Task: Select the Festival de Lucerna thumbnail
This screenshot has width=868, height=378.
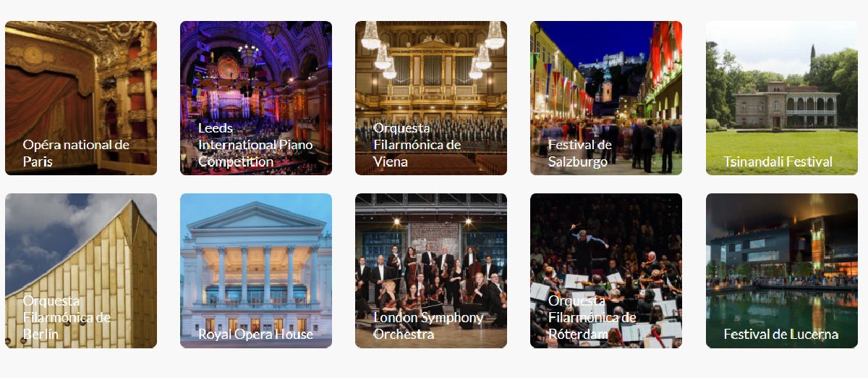Action: pyautogui.click(x=782, y=271)
